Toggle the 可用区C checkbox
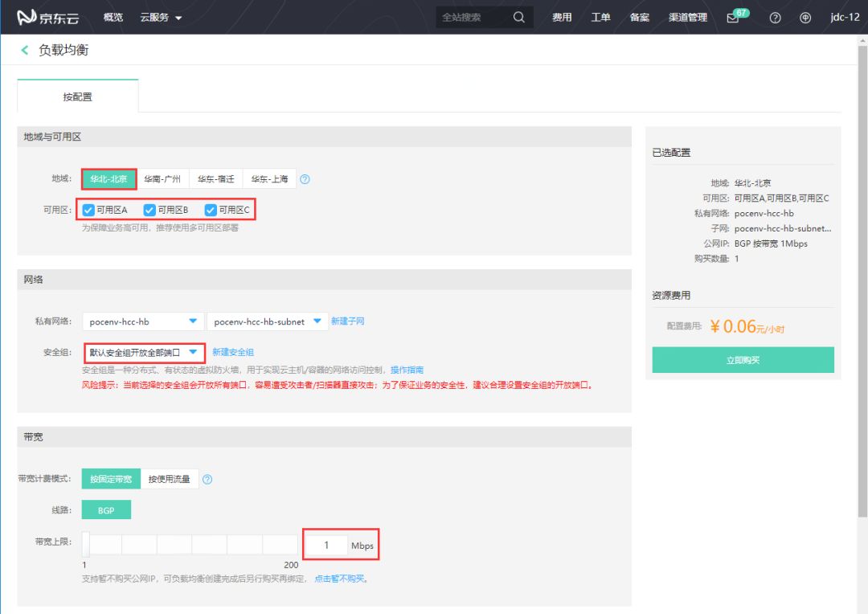The height and width of the screenshot is (614, 868). [x=211, y=210]
